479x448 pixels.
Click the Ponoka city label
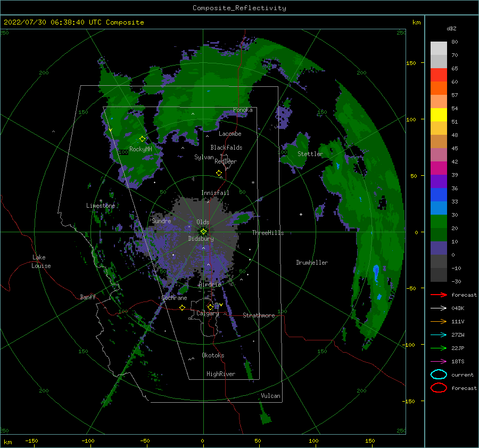click(x=243, y=110)
